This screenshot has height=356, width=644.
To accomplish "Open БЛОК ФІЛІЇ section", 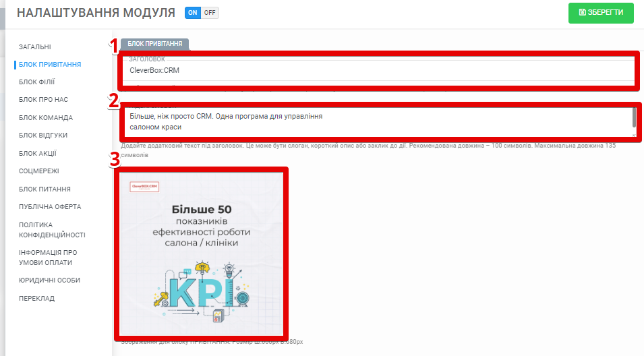I will coord(36,82).
